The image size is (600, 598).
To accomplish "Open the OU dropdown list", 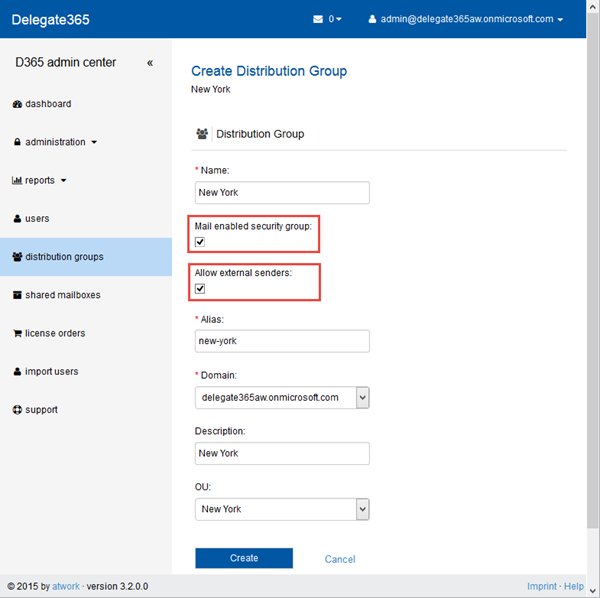I will click(362, 509).
